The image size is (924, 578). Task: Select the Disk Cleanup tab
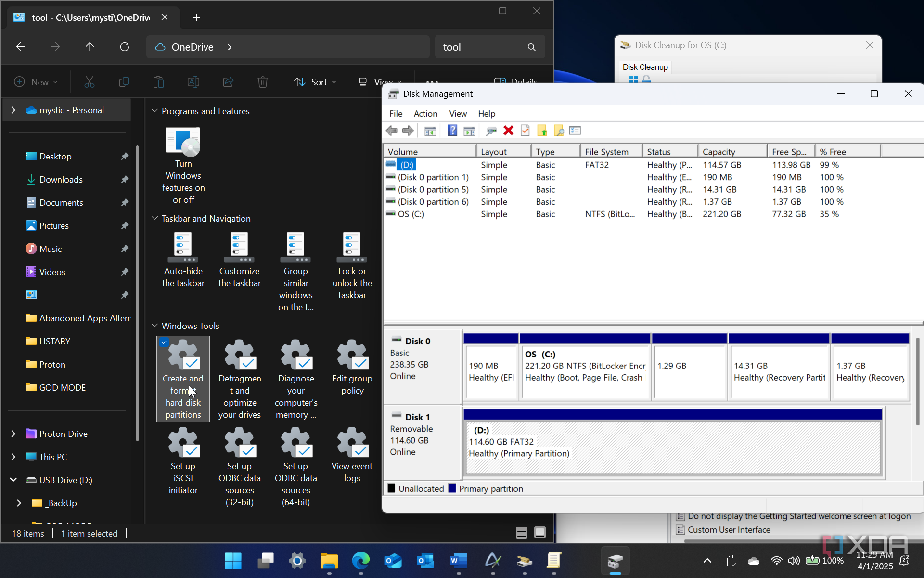coord(645,67)
